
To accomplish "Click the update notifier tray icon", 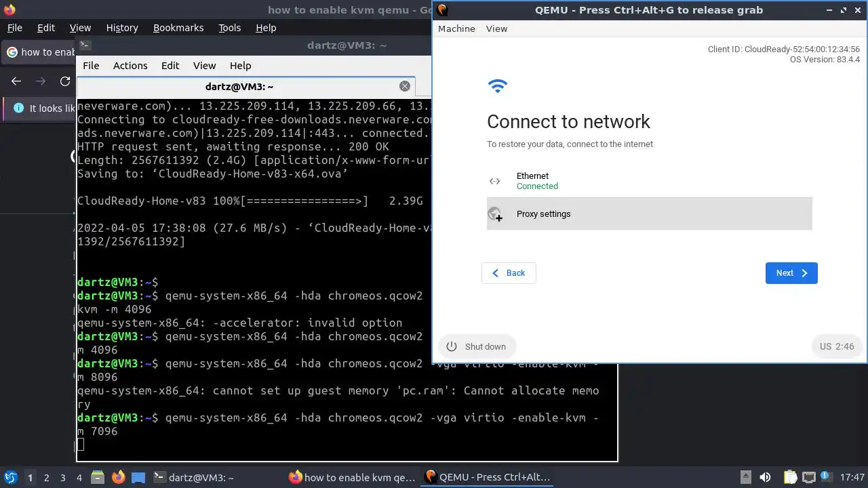I will tap(827, 477).
